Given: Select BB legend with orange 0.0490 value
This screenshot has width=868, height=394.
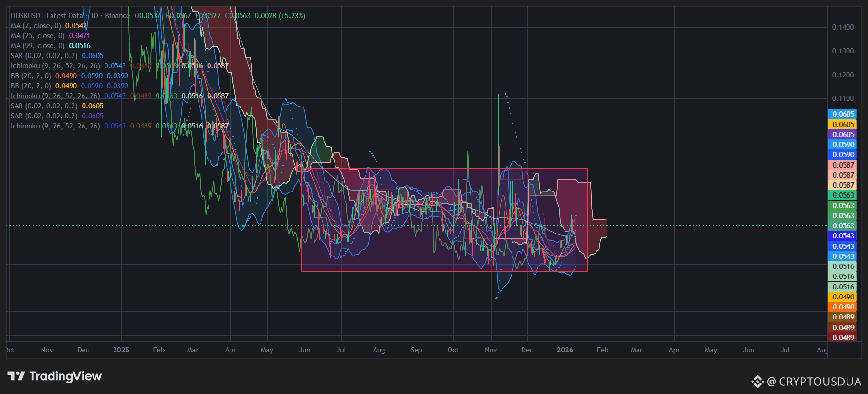Looking at the screenshot, I should coord(31,76).
